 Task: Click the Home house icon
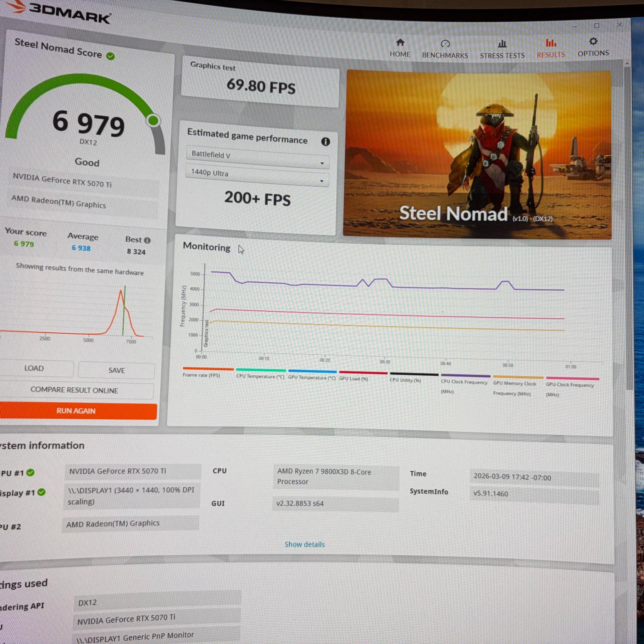tap(400, 42)
